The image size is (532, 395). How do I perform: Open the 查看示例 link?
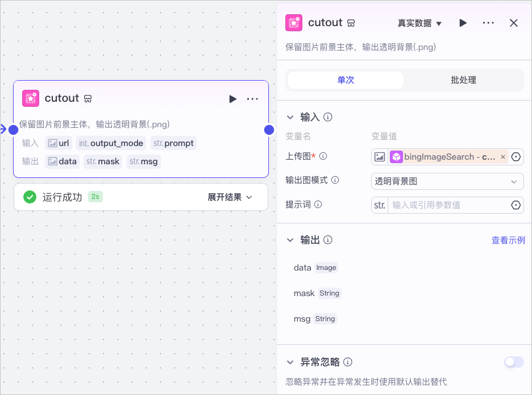coord(508,240)
